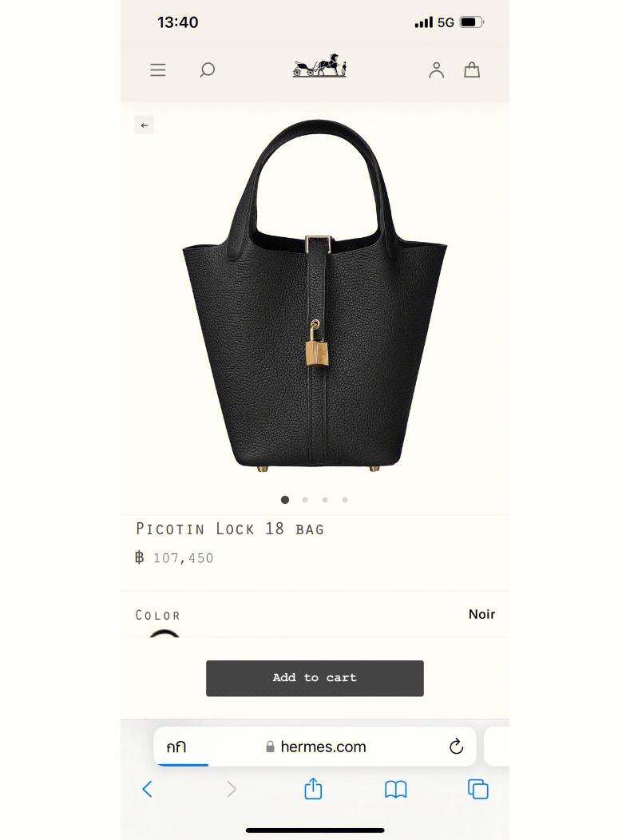View the shopping bag cart icon
Viewport: 630px width, 840px height.
click(471, 69)
